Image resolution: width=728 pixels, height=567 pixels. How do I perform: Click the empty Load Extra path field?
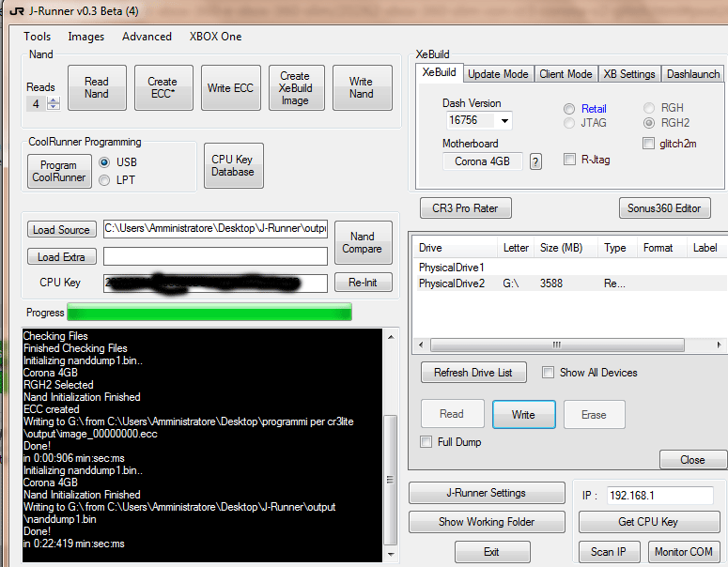(215, 256)
